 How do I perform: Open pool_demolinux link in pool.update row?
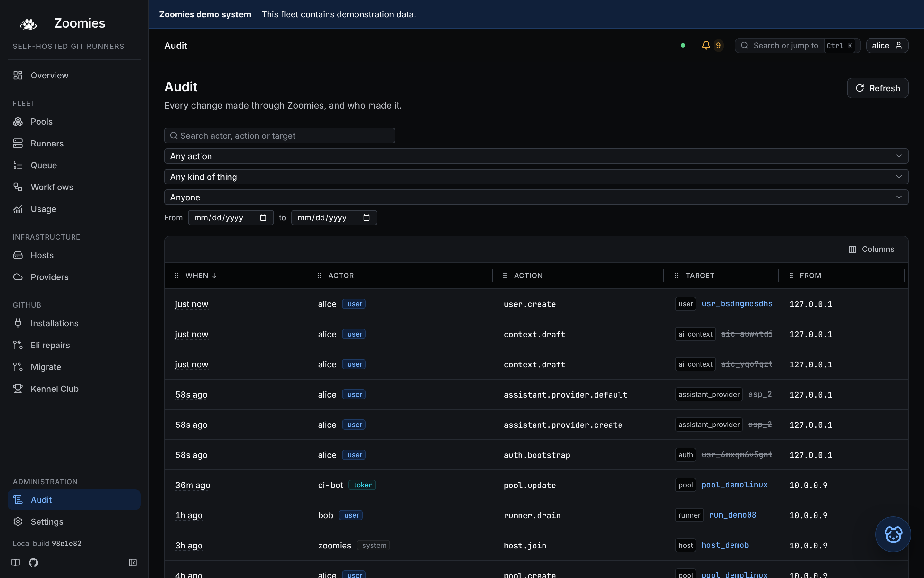734,485
